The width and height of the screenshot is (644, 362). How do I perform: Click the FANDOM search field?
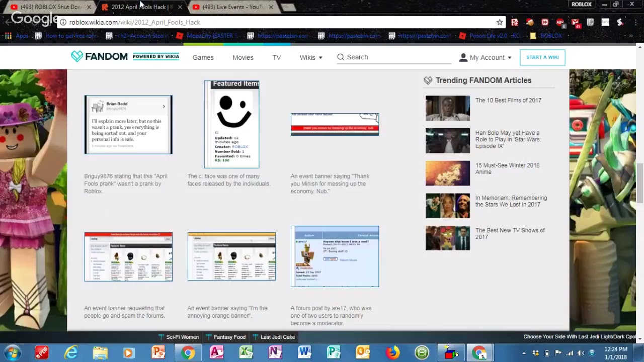[395, 57]
